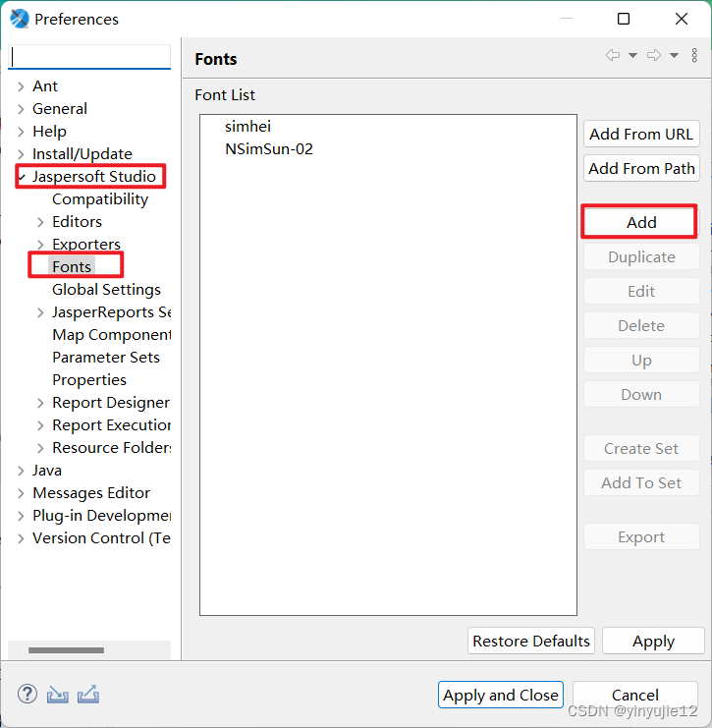Expand the Install/Update tree node

click(21, 154)
